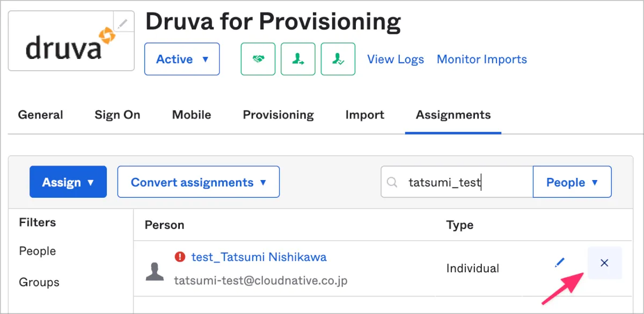This screenshot has width=644, height=314.
Task: Click the user-with-checkmark icon button
Action: tap(338, 59)
